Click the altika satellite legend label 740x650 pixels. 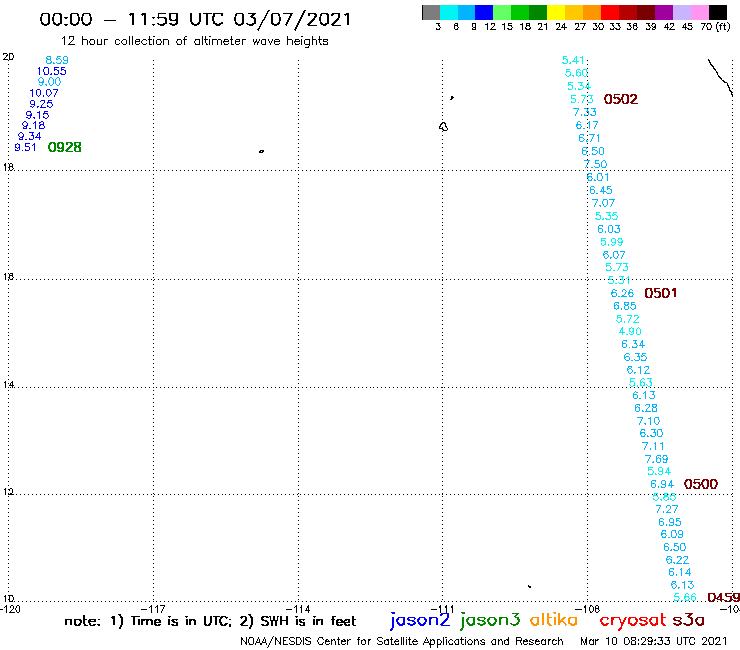tap(554, 620)
